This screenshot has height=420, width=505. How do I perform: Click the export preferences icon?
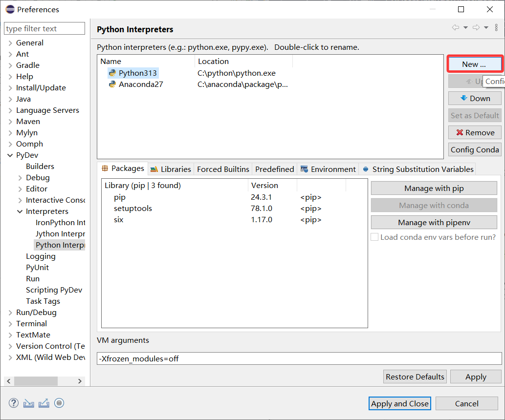44,403
